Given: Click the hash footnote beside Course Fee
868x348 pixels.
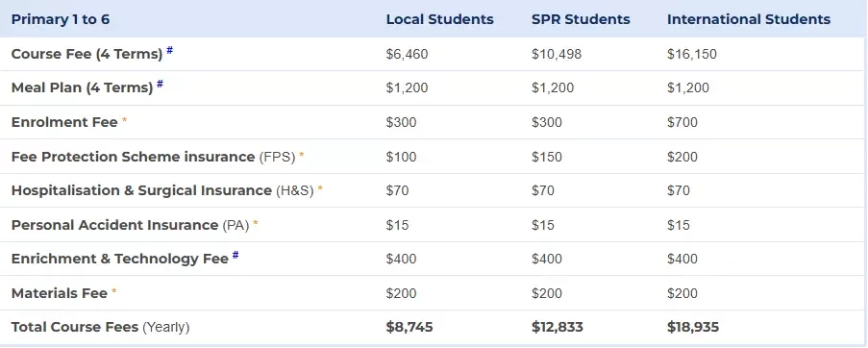Looking at the screenshot, I should 169,50.
